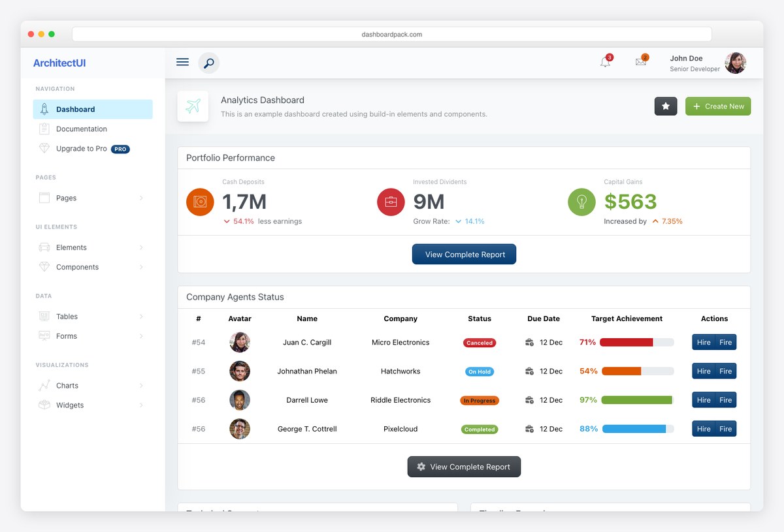This screenshot has height=532, width=784.
Task: Click due date icon for Darrell Lowe
Action: pos(530,400)
